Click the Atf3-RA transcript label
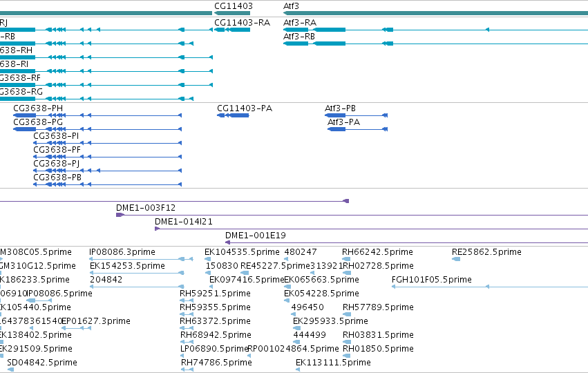This screenshot has width=588, height=373. pyautogui.click(x=300, y=23)
